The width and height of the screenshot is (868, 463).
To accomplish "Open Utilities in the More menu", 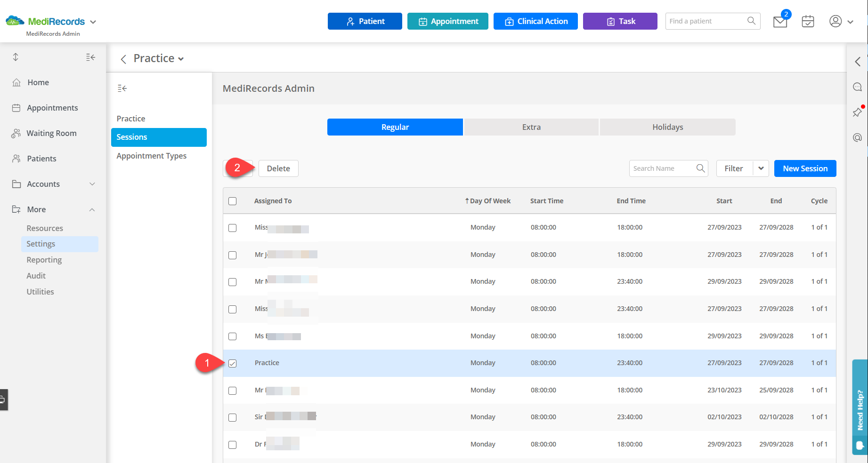I will (40, 292).
